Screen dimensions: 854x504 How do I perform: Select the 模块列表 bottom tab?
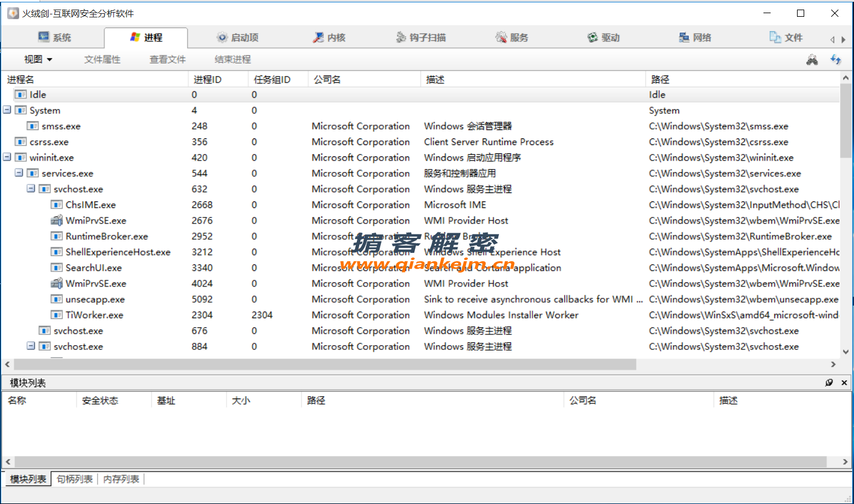click(x=28, y=479)
